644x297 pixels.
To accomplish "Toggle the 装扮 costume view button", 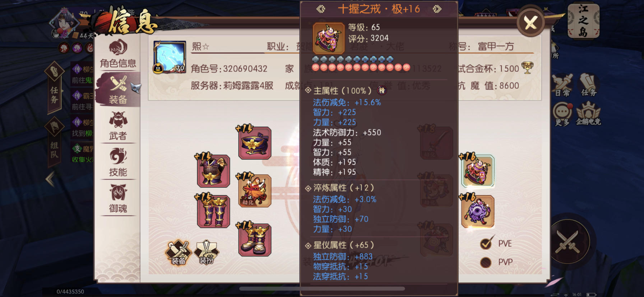I will (207, 253).
